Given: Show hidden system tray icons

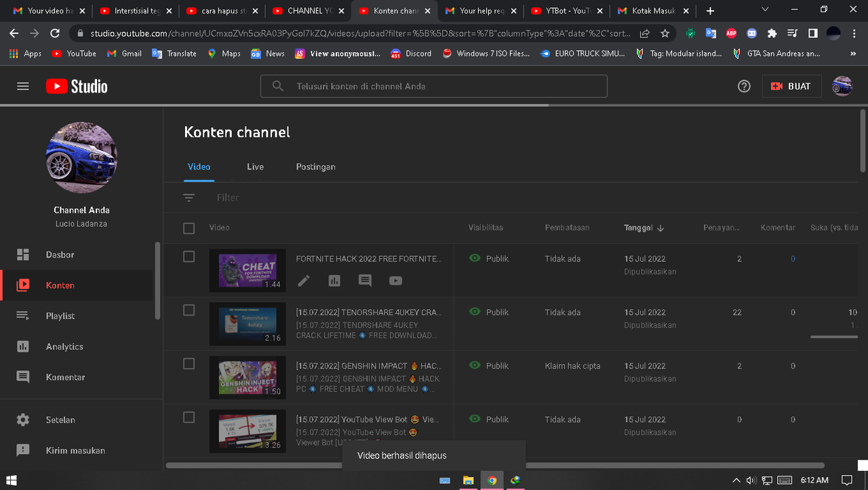Looking at the screenshot, I should [x=737, y=480].
